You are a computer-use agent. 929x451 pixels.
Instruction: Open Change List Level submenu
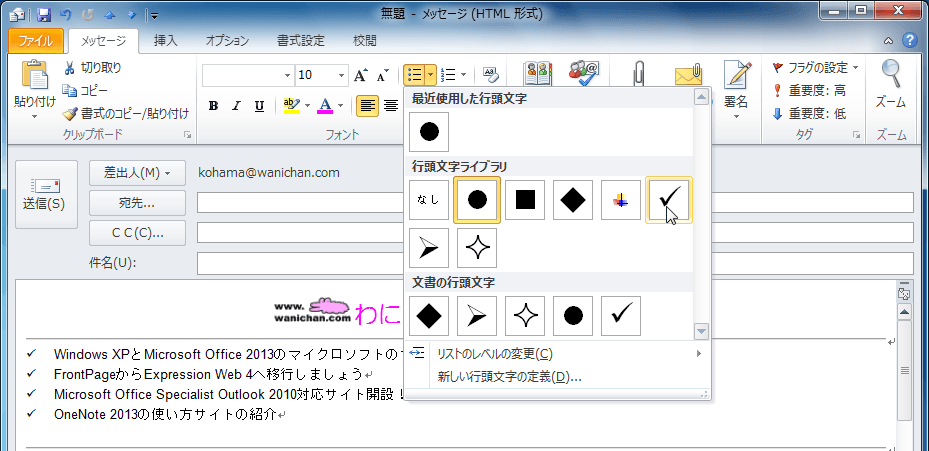click(557, 354)
